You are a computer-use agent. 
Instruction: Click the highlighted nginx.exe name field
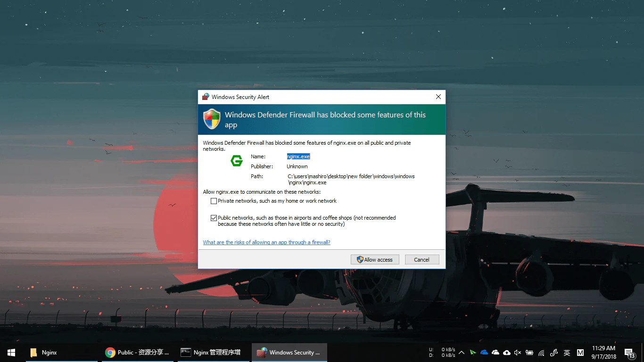pos(298,156)
